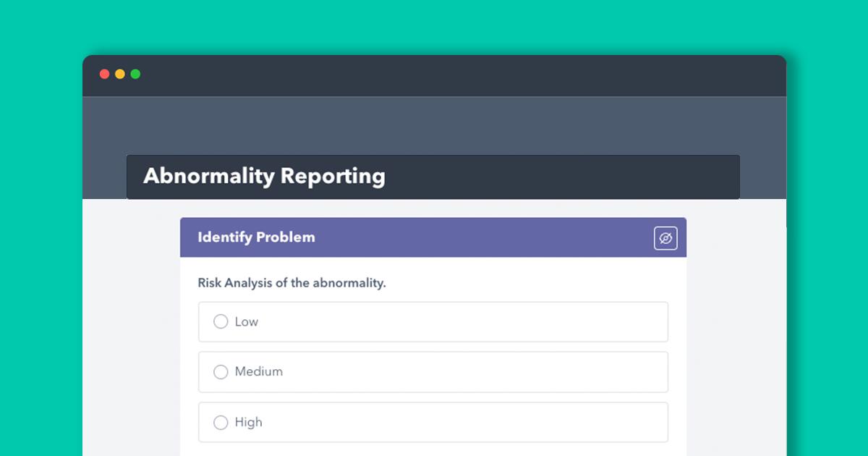Click the red close traffic-light icon
This screenshot has width=868, height=456.
[105, 74]
